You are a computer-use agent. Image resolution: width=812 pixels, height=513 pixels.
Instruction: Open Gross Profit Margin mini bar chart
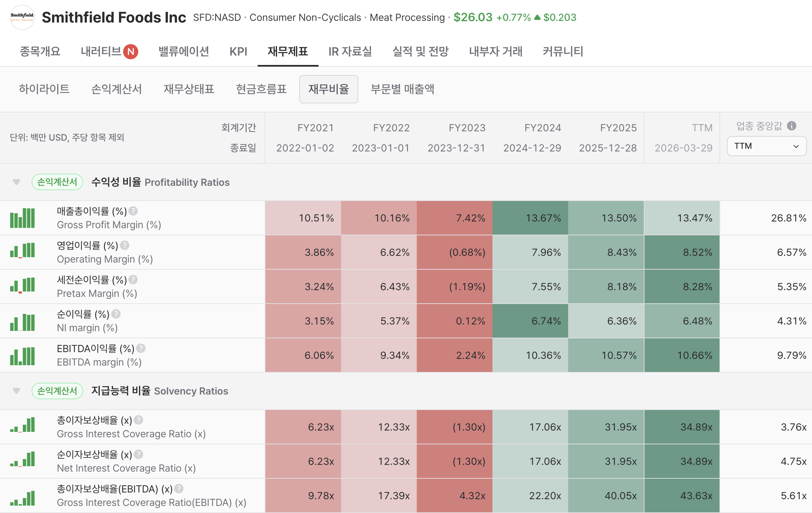point(22,218)
